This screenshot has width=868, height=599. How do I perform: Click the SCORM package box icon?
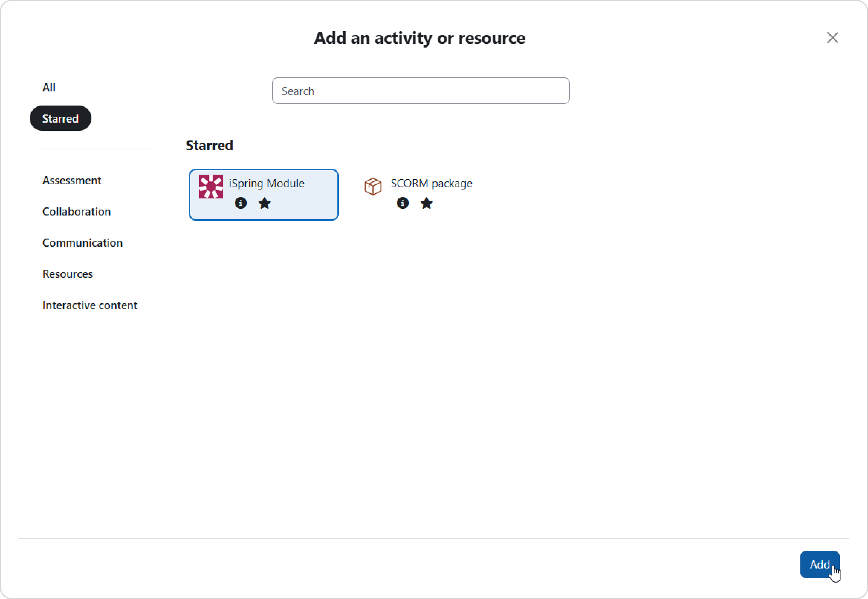pyautogui.click(x=373, y=187)
